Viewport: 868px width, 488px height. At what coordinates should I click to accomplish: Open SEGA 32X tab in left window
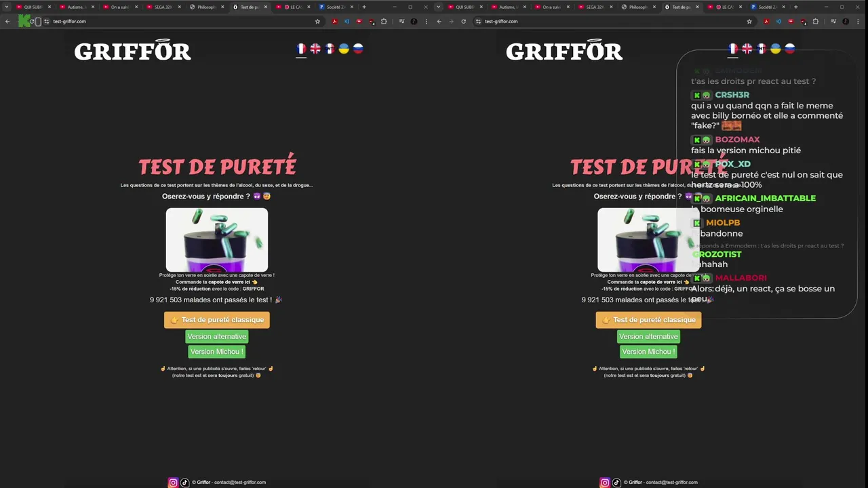(162, 7)
